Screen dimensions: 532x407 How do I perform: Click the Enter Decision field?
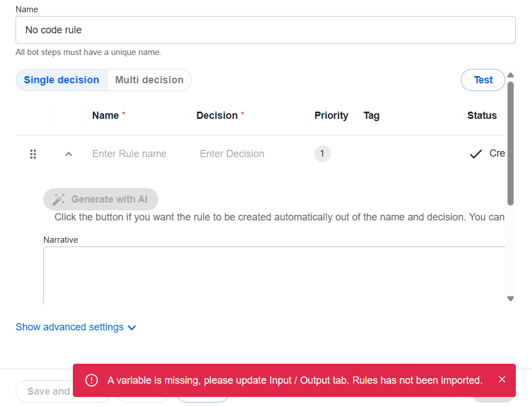[232, 154]
